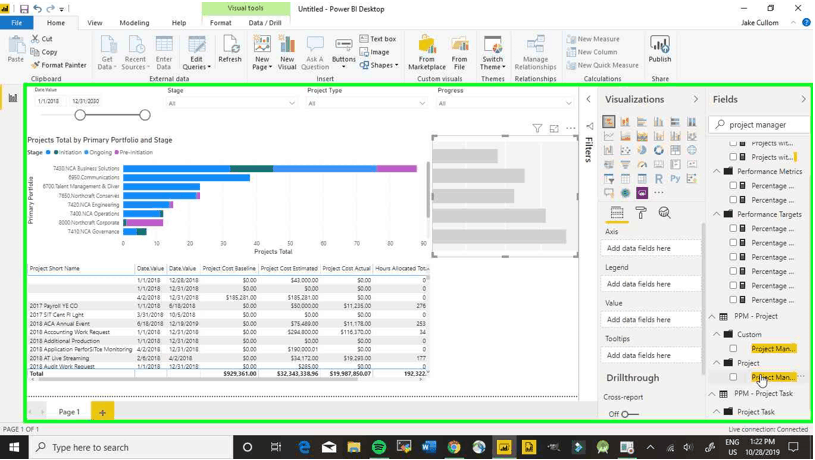Click Format Painter

click(x=58, y=65)
